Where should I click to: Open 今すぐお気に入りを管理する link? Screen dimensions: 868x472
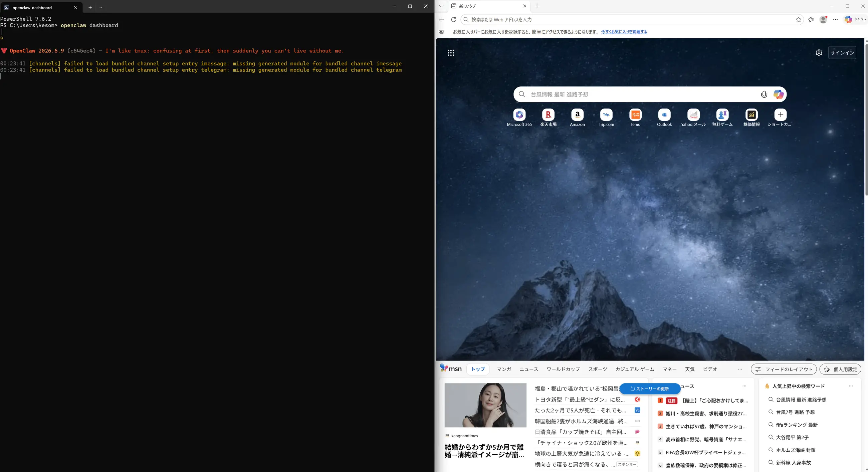(624, 32)
